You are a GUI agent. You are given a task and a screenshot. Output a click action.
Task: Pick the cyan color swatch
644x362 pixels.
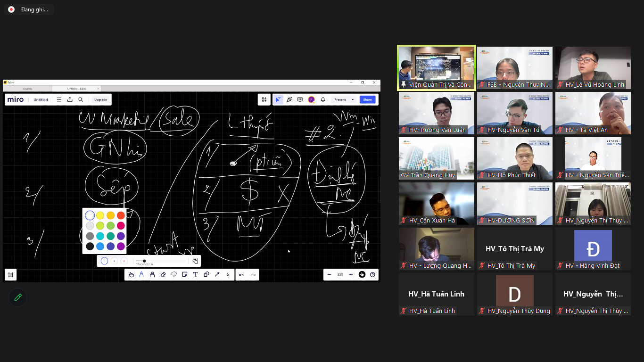point(100,236)
